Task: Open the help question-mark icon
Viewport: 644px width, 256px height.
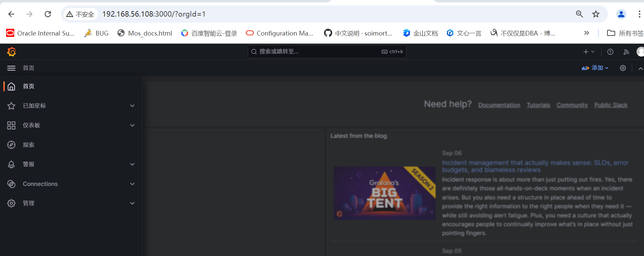Action: 610,52
